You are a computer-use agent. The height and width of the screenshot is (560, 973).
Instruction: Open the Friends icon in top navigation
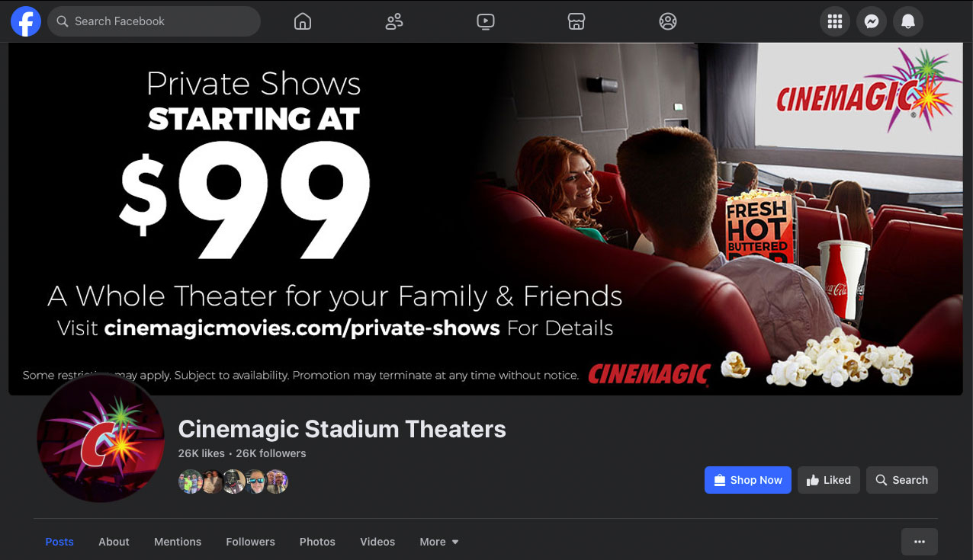[394, 21]
